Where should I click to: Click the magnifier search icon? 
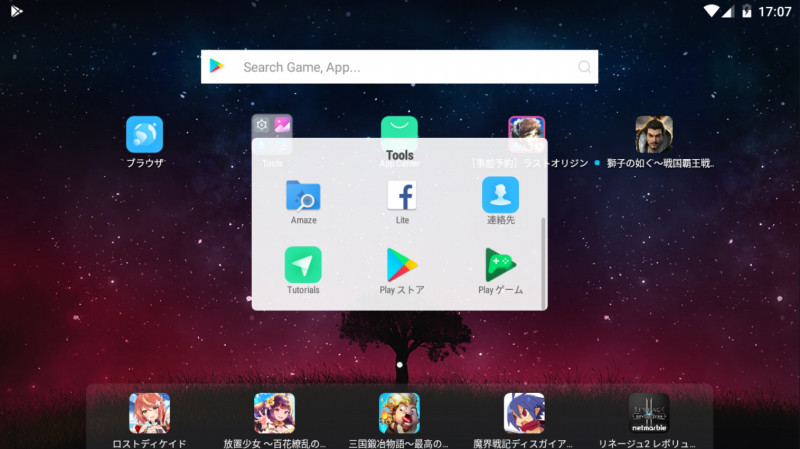(x=585, y=67)
